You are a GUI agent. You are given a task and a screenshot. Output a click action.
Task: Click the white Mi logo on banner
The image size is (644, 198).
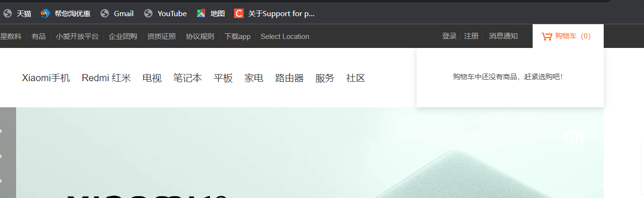tap(574, 138)
